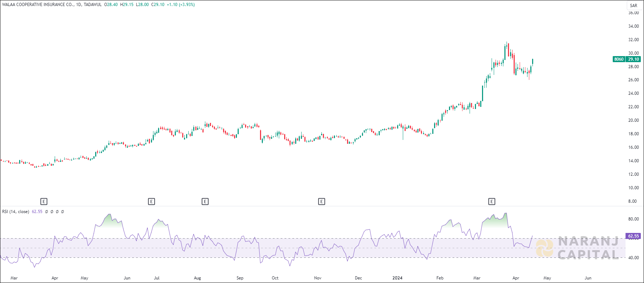Click the Sep label on the time axis
Viewport: 644px width, 283px height.
tap(240, 278)
